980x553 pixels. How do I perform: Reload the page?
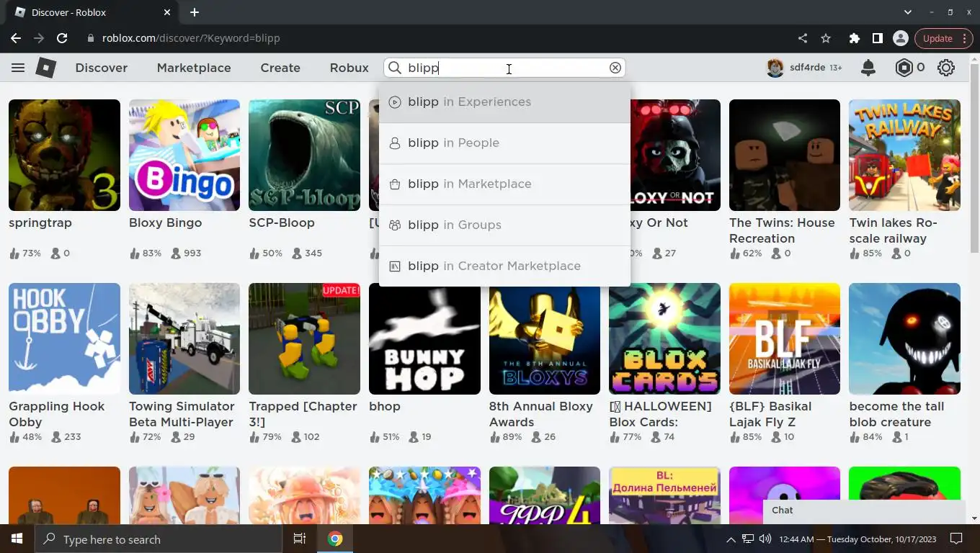click(62, 38)
